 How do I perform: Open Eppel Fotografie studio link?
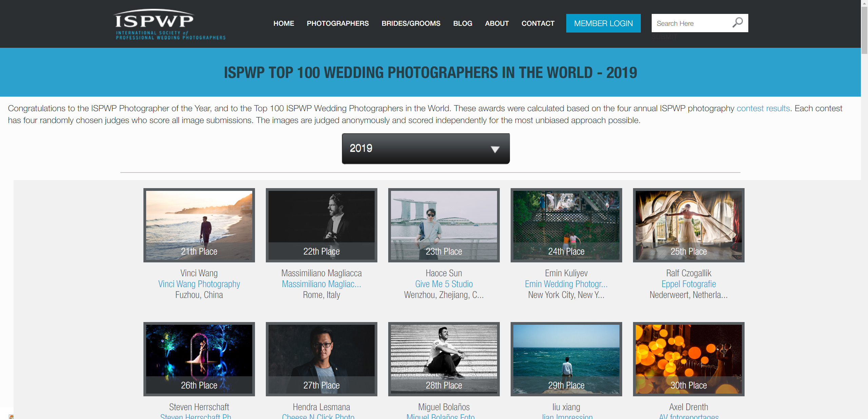[688, 284]
